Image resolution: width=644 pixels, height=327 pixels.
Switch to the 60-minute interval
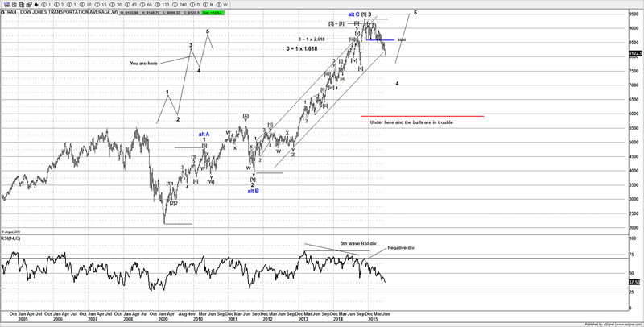(147, 5)
